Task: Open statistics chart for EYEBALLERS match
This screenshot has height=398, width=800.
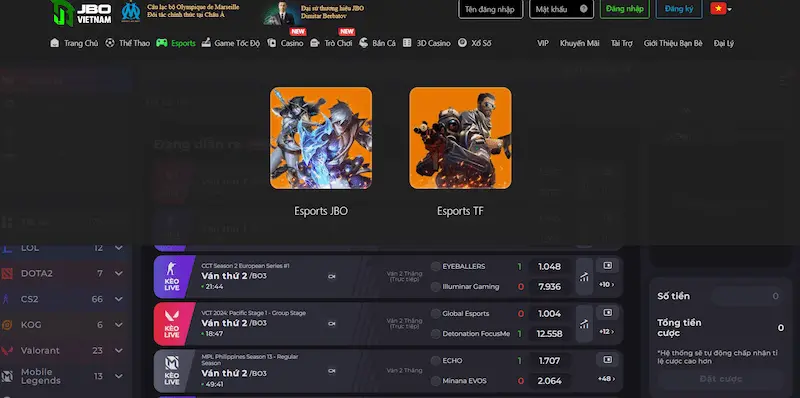Action: click(584, 277)
